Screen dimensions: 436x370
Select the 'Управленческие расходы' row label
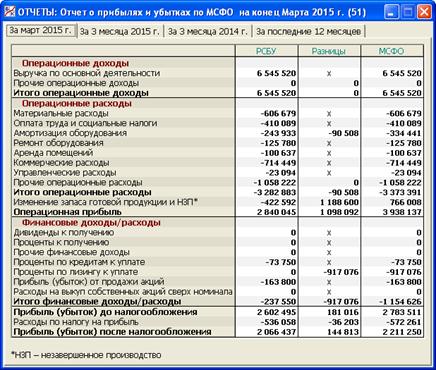tap(65, 173)
